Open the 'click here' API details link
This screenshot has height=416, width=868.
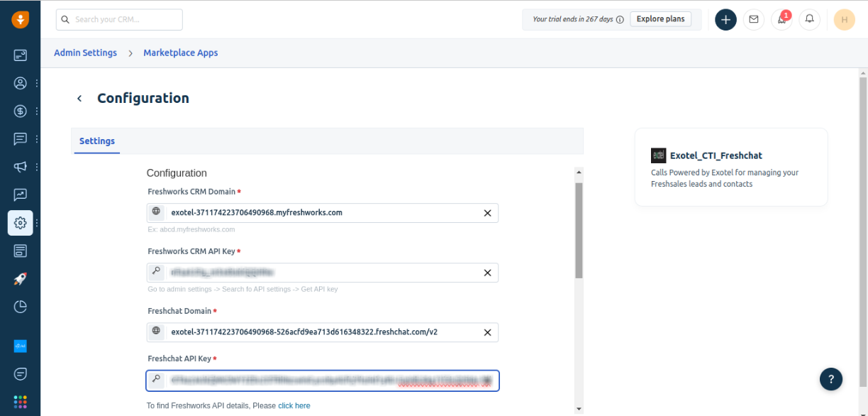tap(294, 406)
